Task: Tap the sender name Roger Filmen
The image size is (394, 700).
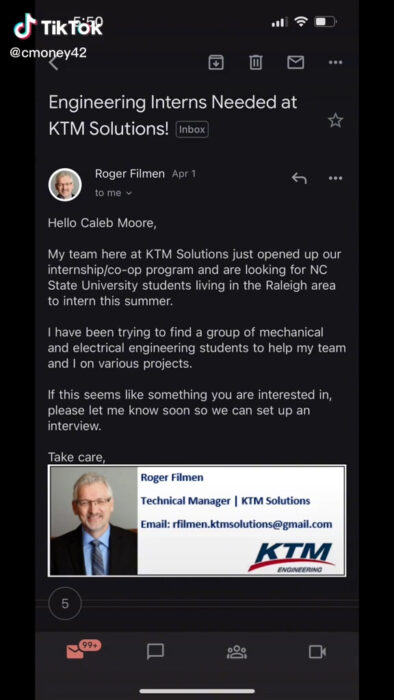Action: tap(130, 174)
